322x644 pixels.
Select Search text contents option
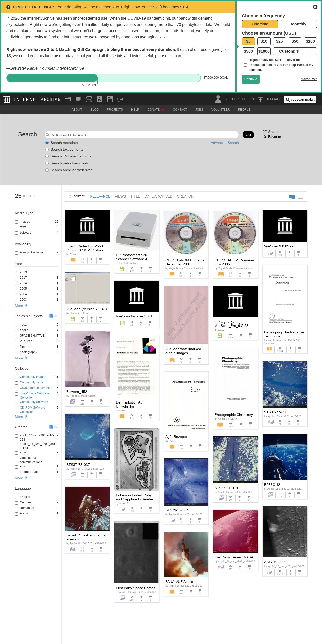47,149
